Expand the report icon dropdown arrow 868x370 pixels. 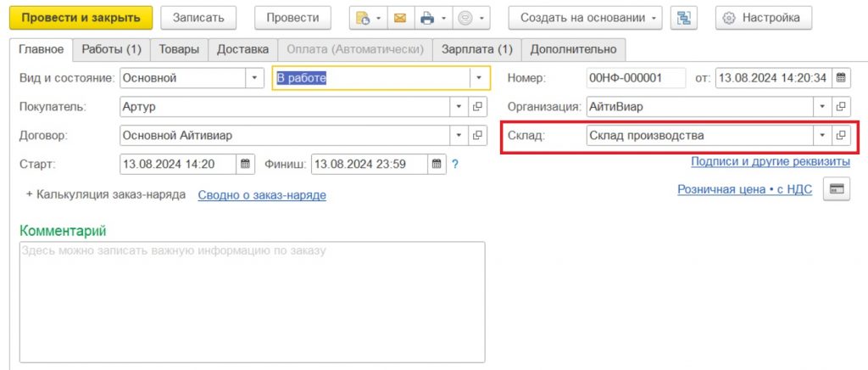pos(379,18)
